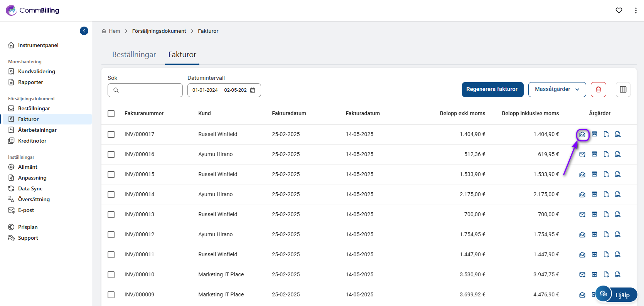
Task: Switch to the Beställningar tab
Action: coord(134,55)
